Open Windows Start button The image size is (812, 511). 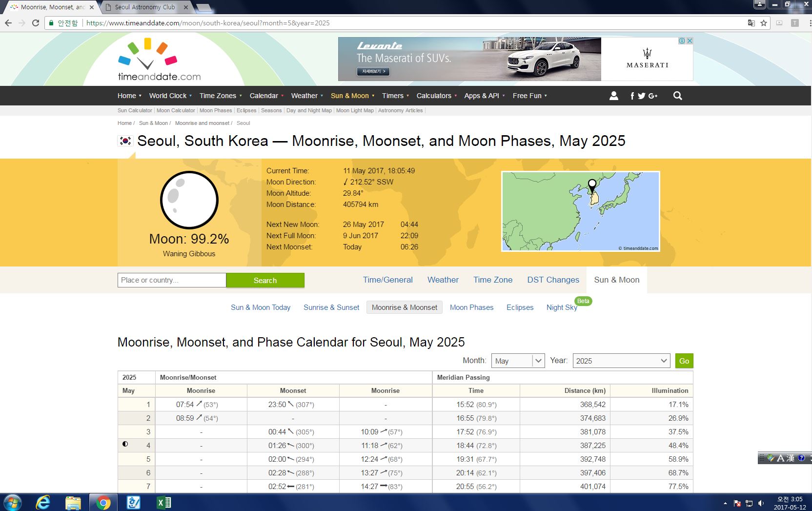pos(13,502)
